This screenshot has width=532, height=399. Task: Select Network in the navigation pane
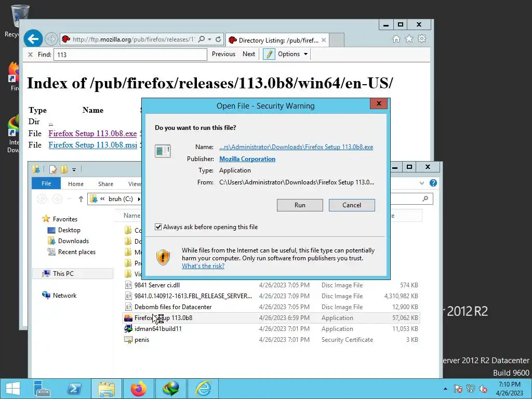pos(59,295)
